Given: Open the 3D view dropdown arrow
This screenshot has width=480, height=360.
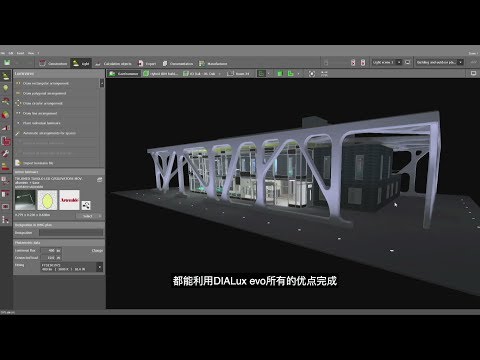Looking at the screenshot, I should tap(298, 73).
